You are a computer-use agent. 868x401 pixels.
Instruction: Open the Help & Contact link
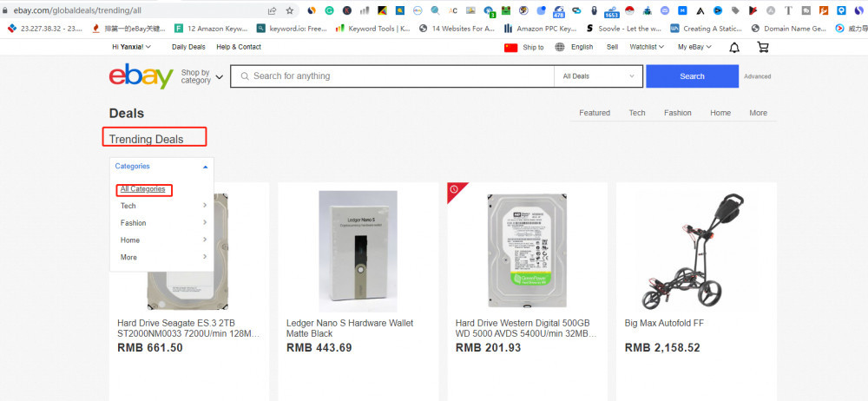[239, 47]
